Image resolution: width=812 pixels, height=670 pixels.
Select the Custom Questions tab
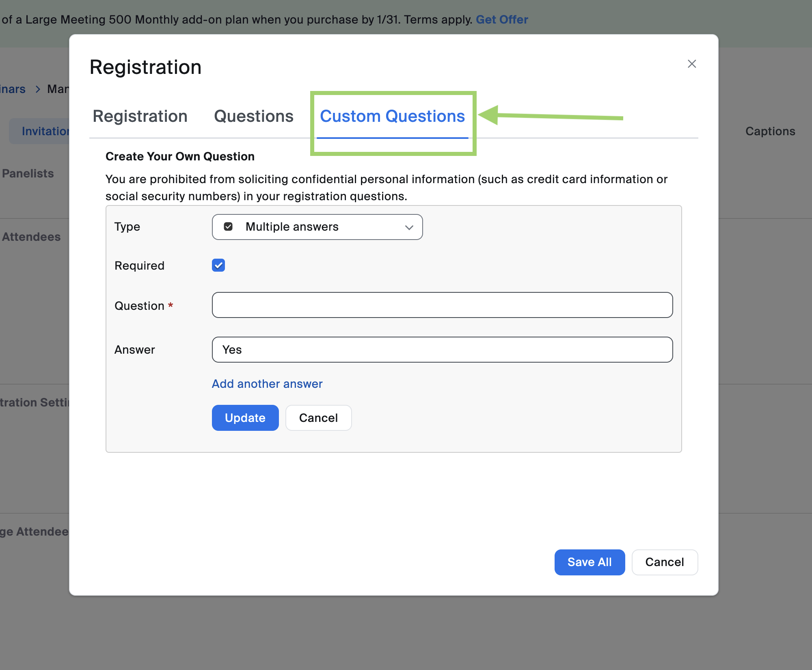[x=392, y=117]
